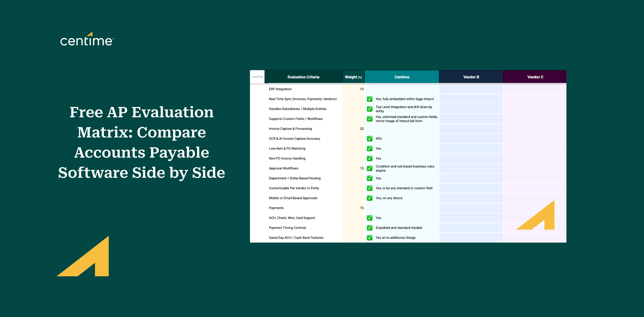Click text Condition and rule based business rules engine
Image resolution: width=644 pixels, height=317 pixels.
point(405,168)
